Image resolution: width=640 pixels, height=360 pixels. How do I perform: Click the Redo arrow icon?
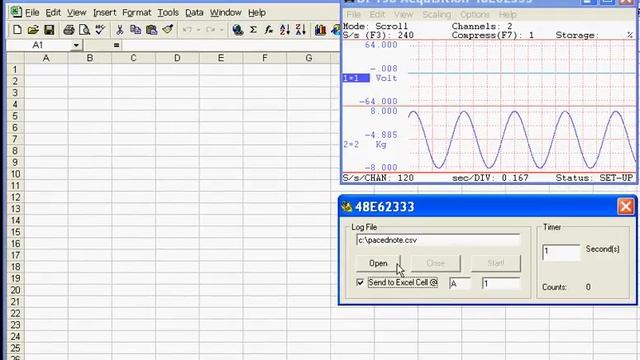click(211, 30)
